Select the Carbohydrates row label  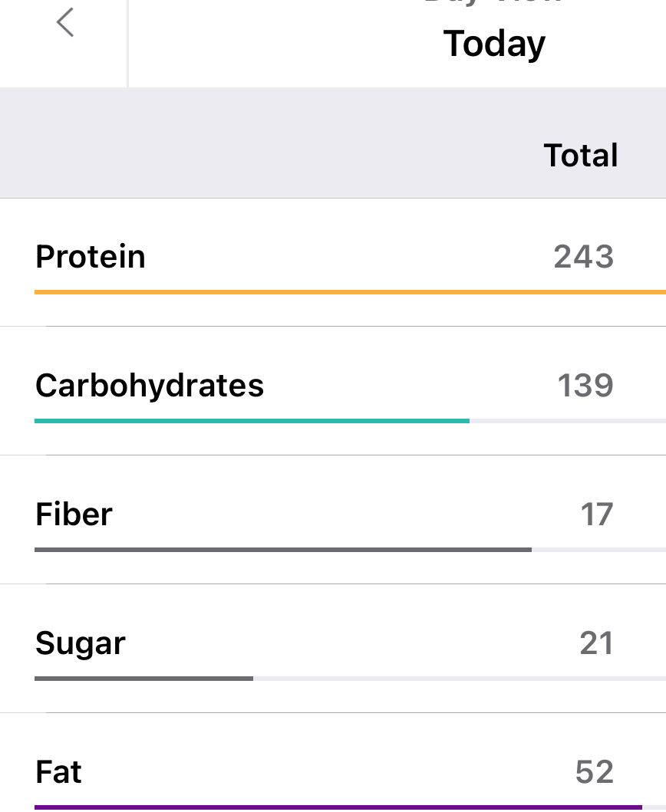pyautogui.click(x=150, y=385)
